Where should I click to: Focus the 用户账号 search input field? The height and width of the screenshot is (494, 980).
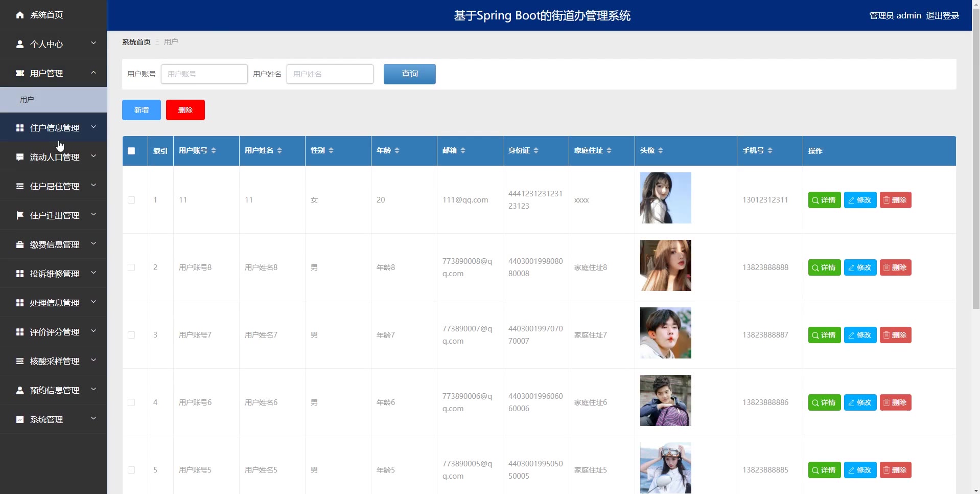coord(204,74)
